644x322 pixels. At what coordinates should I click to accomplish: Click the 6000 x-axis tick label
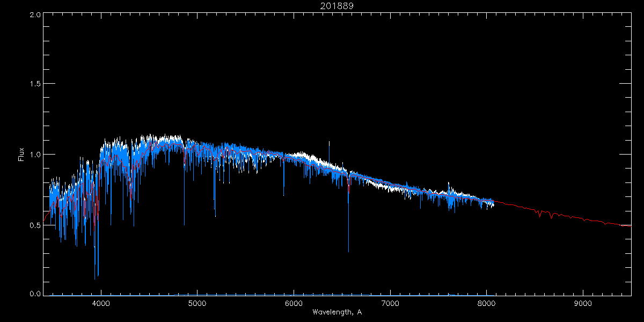point(294,303)
